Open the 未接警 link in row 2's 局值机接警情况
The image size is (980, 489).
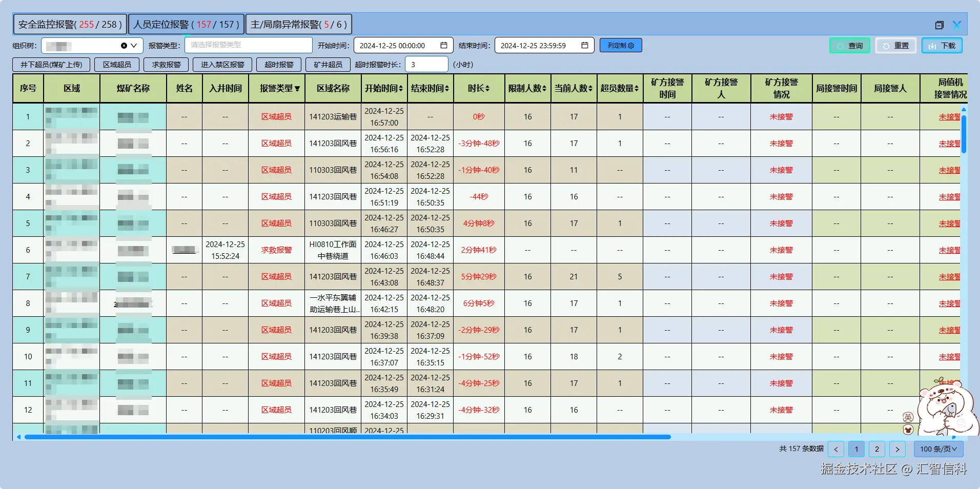pos(950,144)
